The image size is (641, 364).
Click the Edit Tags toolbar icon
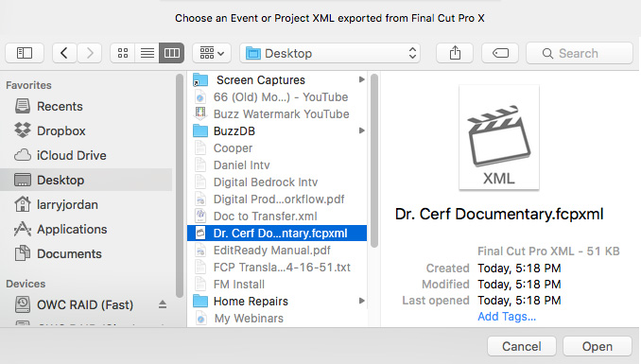point(500,53)
